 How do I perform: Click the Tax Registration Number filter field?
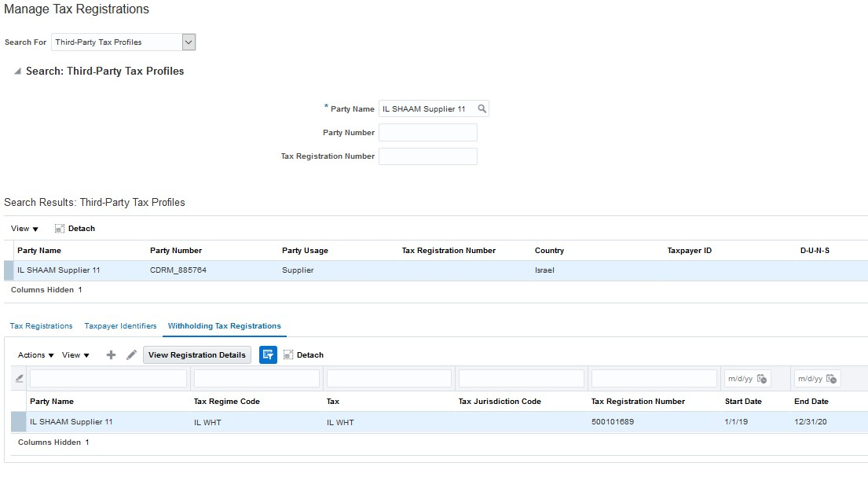(654, 379)
